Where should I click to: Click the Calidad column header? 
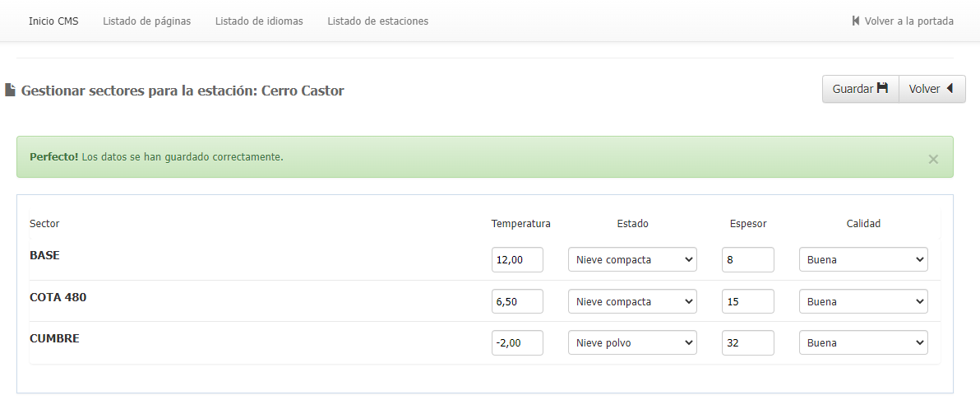click(864, 224)
